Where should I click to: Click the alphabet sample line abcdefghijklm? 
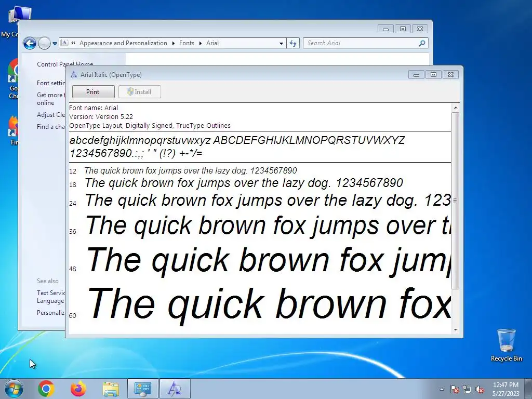point(237,140)
